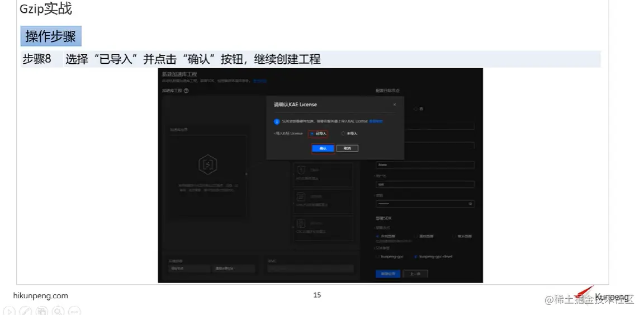644x315 pixels.
Task: Select the 否 radio under 配置目标节点
Action: 416,109
